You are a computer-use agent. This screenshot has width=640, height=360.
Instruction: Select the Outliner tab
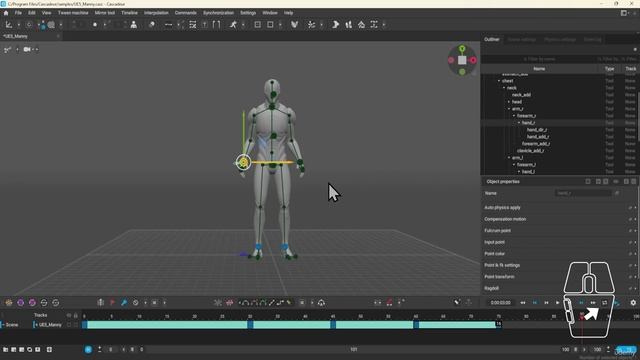click(492, 40)
